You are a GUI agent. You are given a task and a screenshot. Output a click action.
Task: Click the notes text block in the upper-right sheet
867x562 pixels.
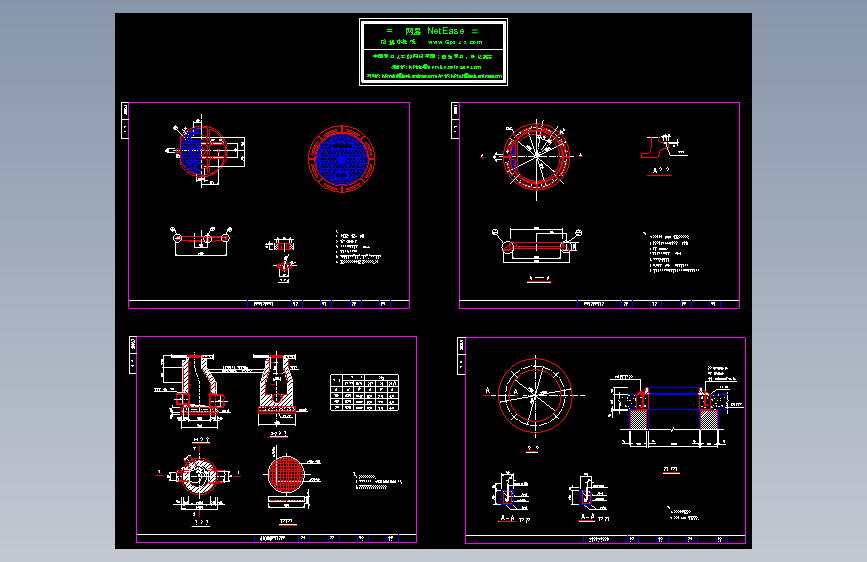coord(671,253)
